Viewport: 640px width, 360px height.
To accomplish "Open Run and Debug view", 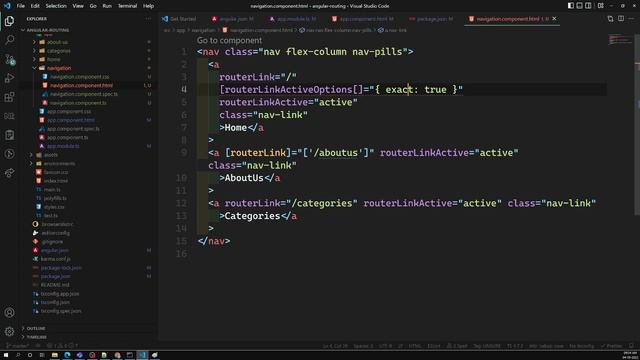I will tap(9, 78).
